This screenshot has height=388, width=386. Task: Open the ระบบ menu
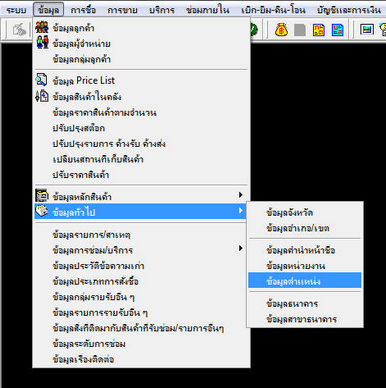[x=16, y=10]
